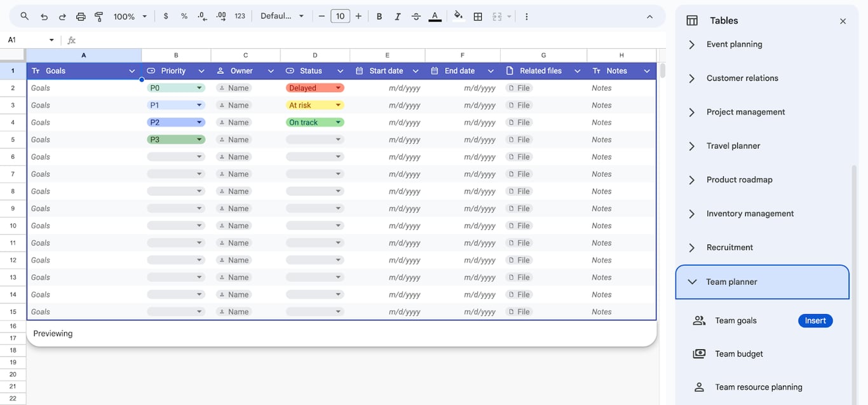The width and height of the screenshot is (868, 405).
Task: Open the On track status chip
Action: click(x=315, y=123)
